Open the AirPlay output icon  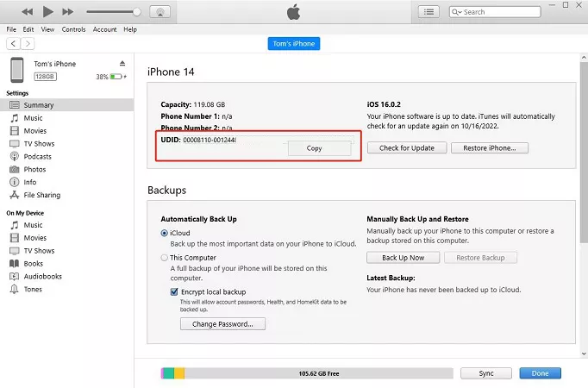(159, 12)
